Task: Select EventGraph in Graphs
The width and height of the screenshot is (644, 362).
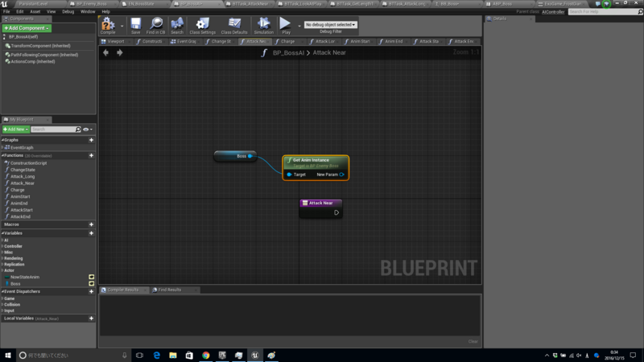Action: [22, 147]
